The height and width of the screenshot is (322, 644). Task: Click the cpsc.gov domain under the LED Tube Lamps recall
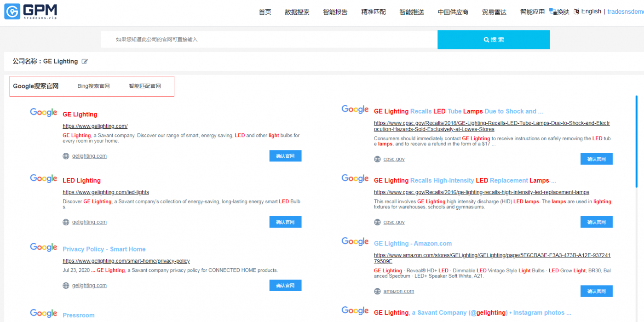[394, 159]
